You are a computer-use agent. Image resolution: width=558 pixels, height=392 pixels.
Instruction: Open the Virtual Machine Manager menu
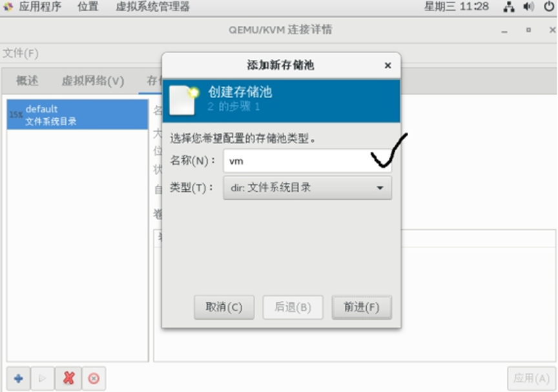[x=152, y=6]
